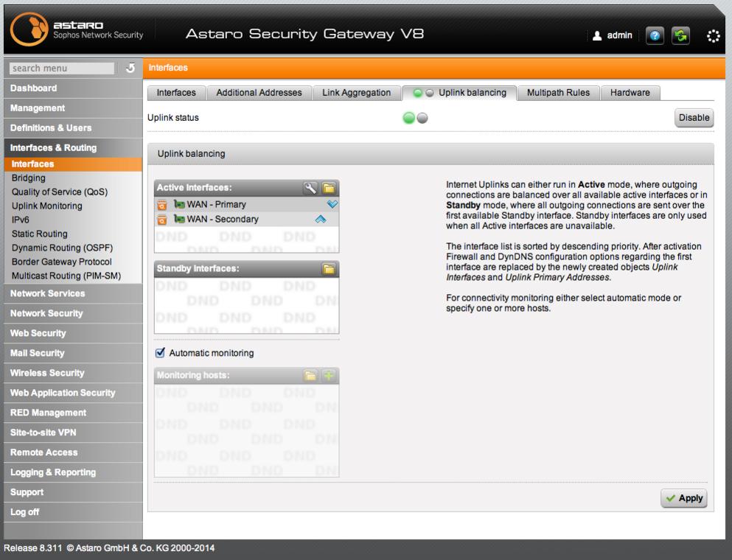Click the interface card icon beside WAN - Secondary

click(x=179, y=218)
